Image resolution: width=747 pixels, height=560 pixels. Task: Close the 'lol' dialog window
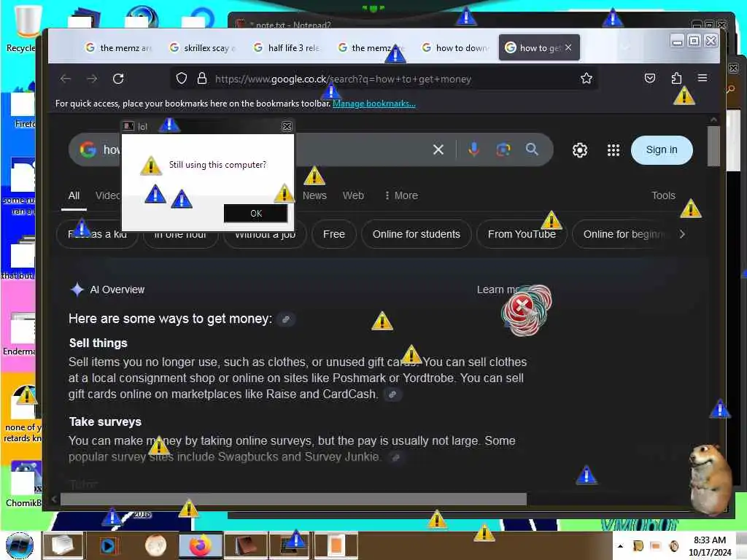point(287,127)
